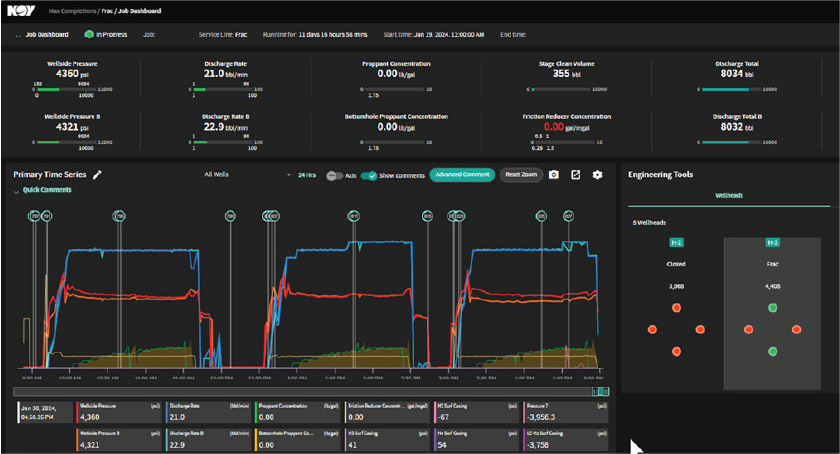Click the legend tile showing -67

tap(476, 412)
